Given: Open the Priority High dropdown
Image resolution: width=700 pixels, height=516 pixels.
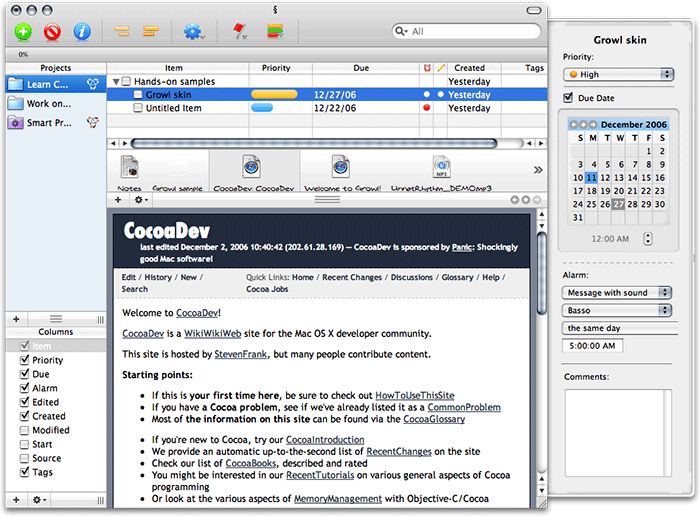Looking at the screenshot, I should (619, 75).
